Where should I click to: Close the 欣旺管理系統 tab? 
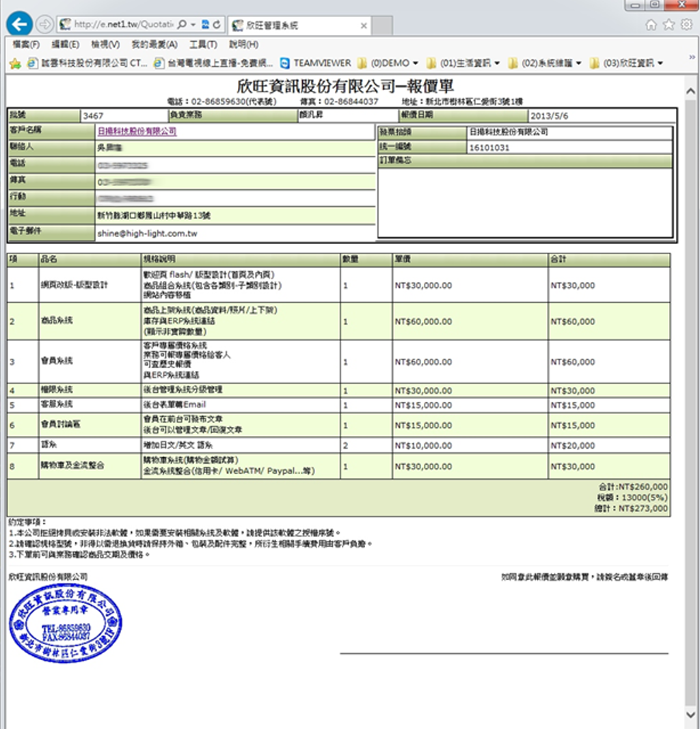tap(364, 25)
